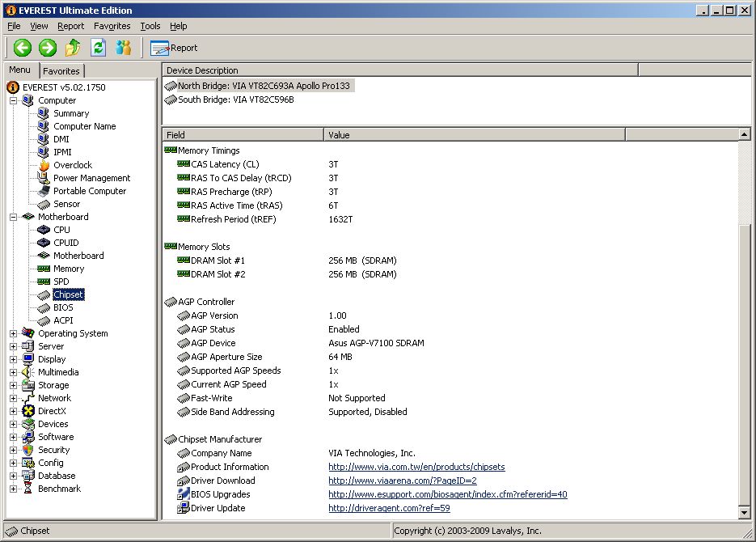The image size is (756, 542).
Task: Click the Software icon in the tree
Action: pos(28,437)
